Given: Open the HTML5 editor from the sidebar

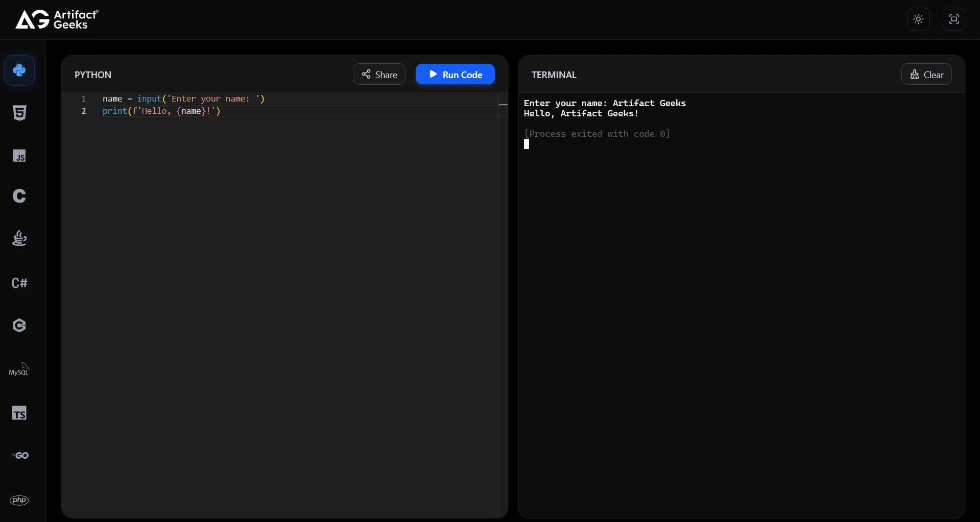Looking at the screenshot, I should pos(19,112).
